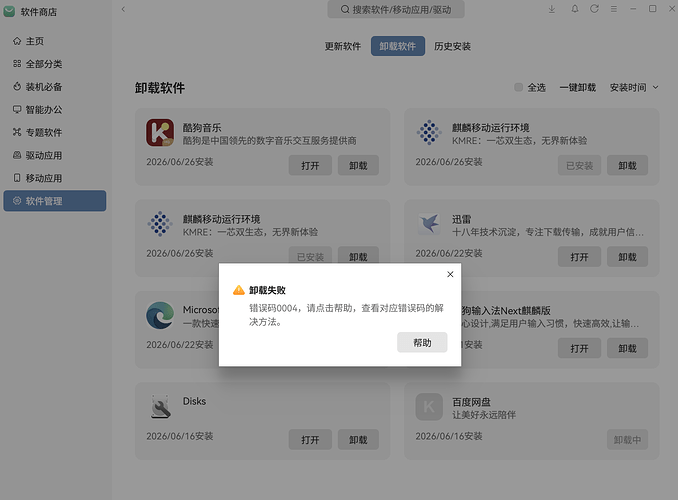Click the 迅雷 bird icon
678x500 pixels.
[x=429, y=224]
